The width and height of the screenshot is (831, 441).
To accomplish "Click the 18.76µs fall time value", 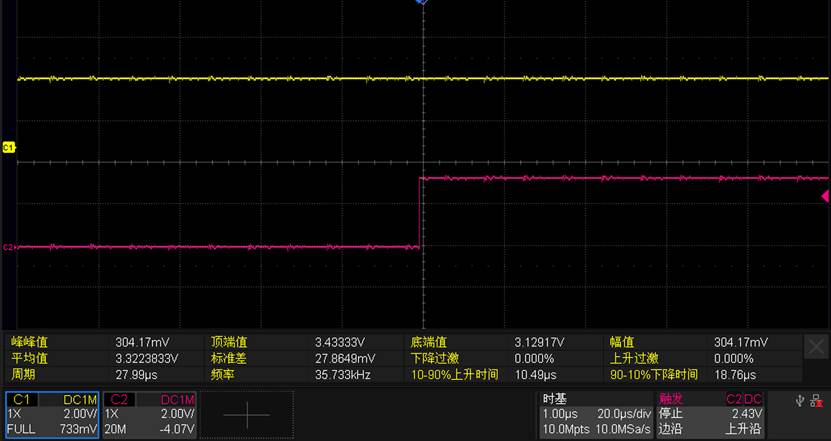I will pos(735,375).
